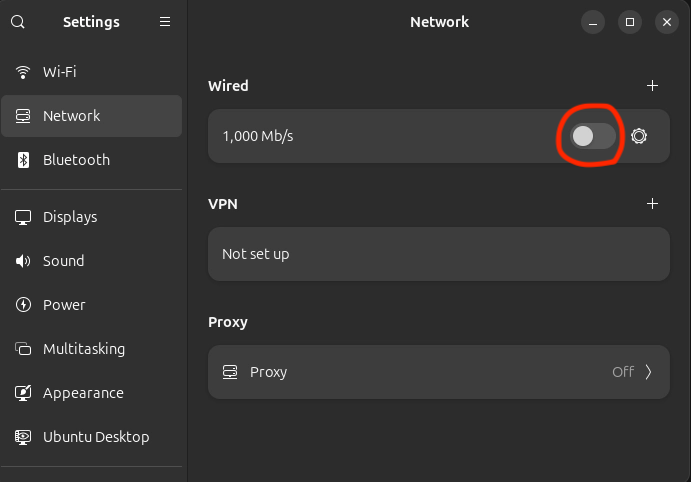Click the VPN section heading

point(223,204)
